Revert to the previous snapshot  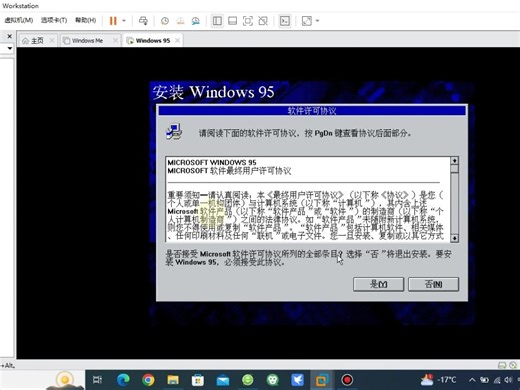click(x=180, y=21)
